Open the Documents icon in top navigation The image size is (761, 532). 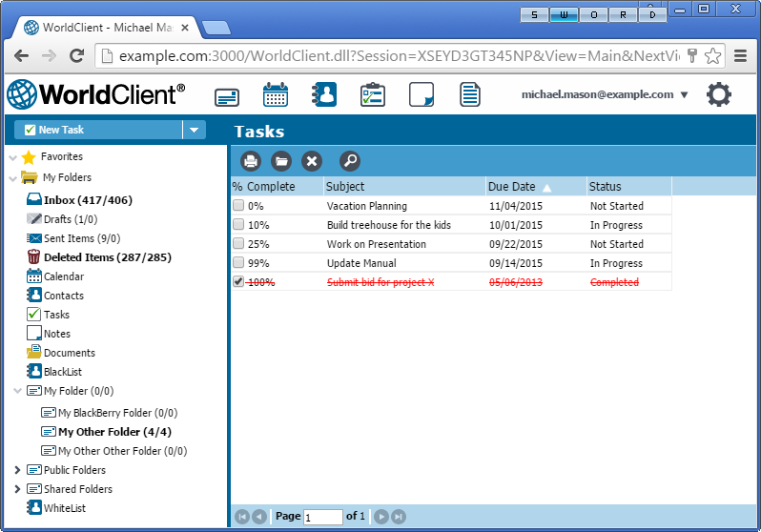469,95
